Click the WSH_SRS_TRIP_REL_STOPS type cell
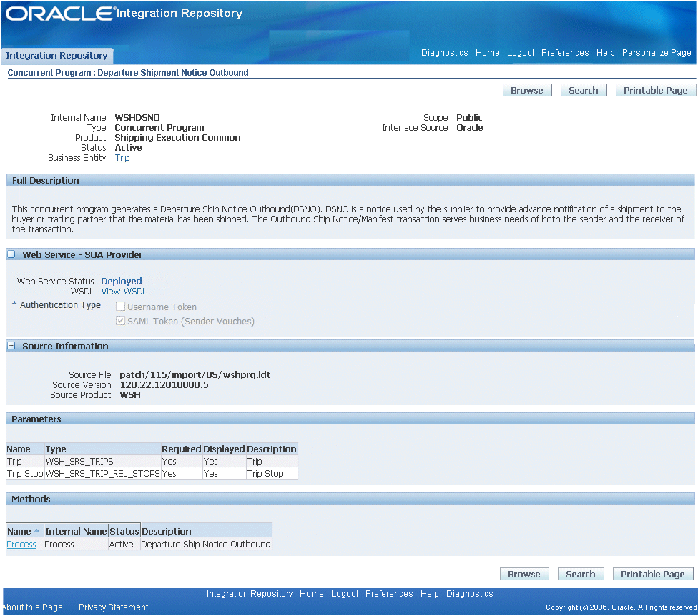698x616 pixels. click(x=102, y=474)
